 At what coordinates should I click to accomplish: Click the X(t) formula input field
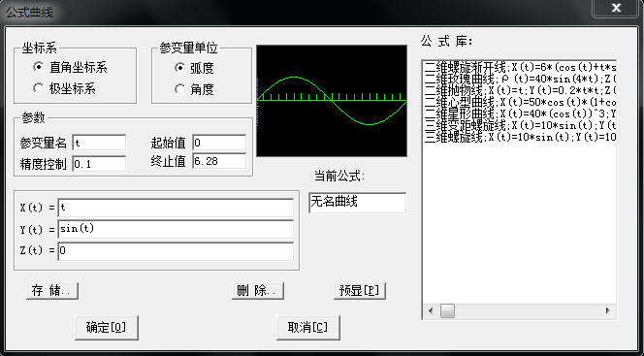pos(176,208)
